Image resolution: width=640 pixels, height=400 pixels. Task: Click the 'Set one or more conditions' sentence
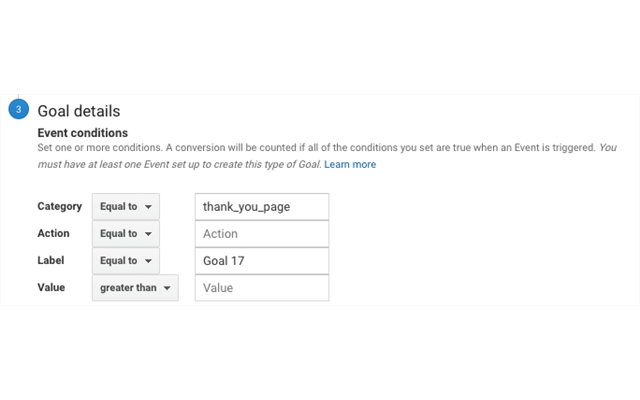pyautogui.click(x=98, y=148)
